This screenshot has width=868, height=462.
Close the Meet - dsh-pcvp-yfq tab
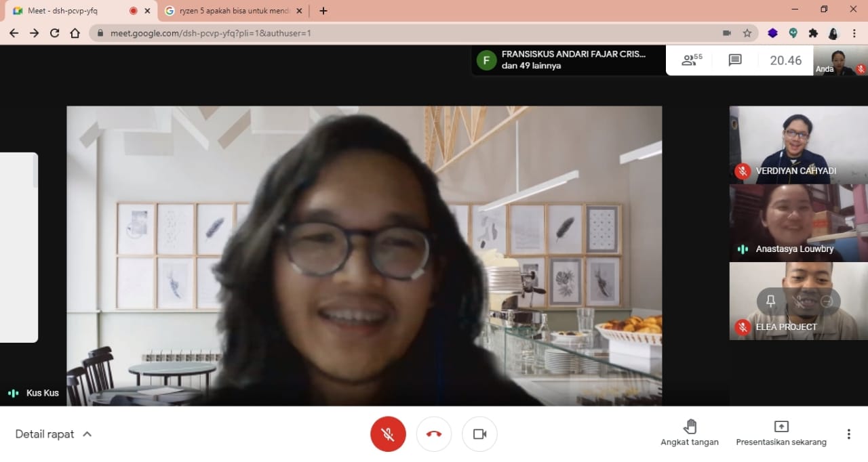pos(147,11)
